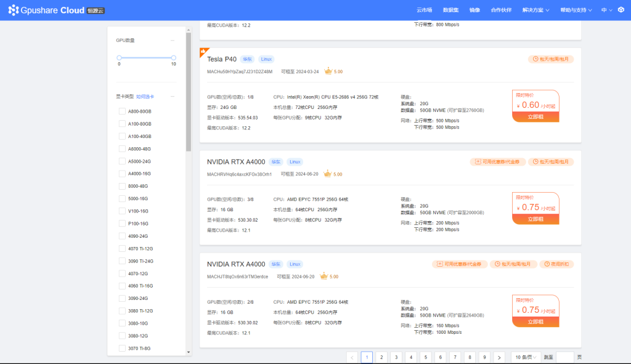
Task: Click crown rating icon on machine MACHRVHq6c4axcKFGv38Orh1
Action: (x=328, y=174)
